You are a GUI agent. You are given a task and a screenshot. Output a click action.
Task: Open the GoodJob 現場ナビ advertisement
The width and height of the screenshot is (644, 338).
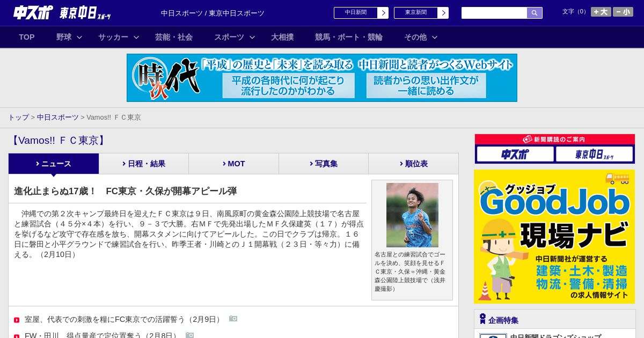click(x=554, y=237)
